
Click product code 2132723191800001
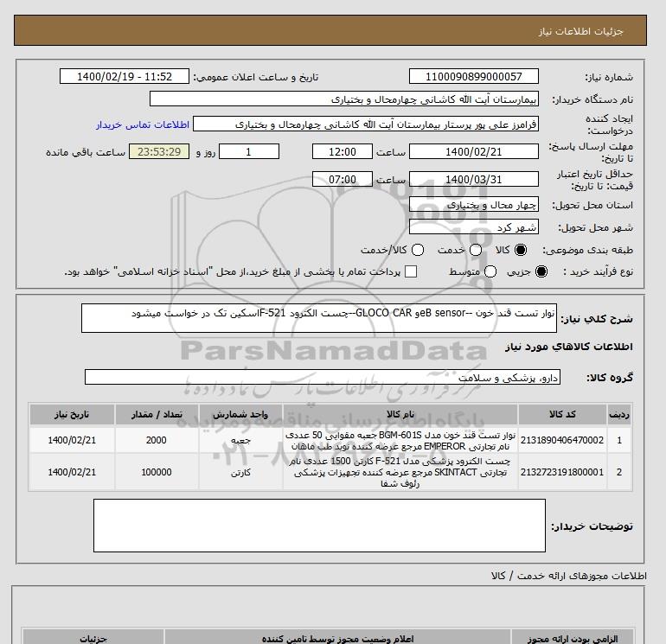pyautogui.click(x=562, y=472)
